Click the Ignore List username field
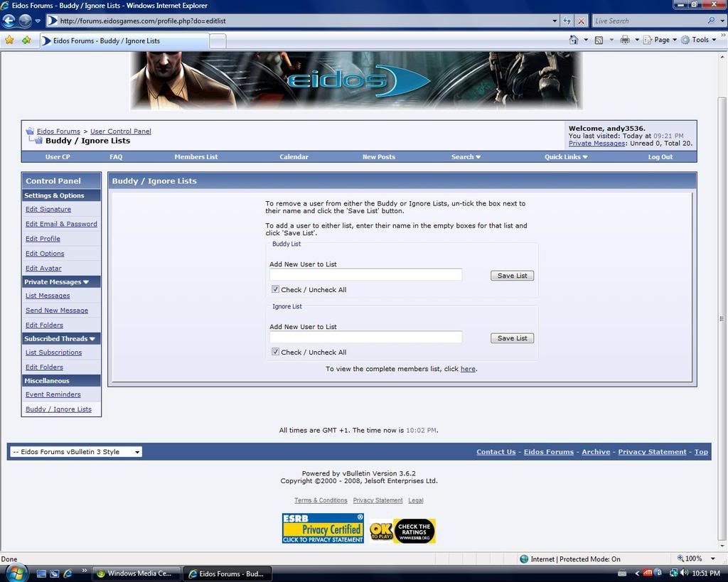Viewport: 728px width, 582px height. [x=365, y=338]
